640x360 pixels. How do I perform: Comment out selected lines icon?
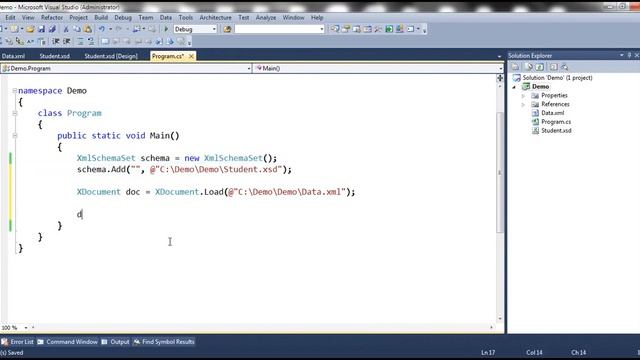pos(80,41)
